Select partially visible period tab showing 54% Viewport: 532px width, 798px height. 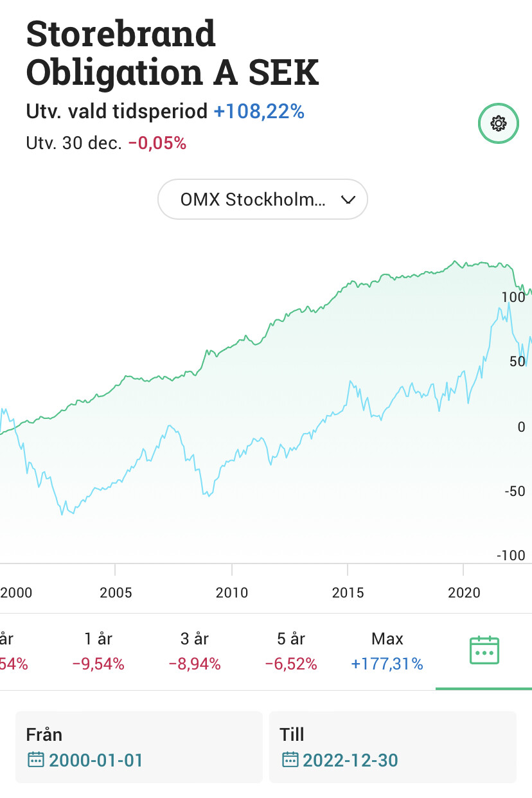tap(14, 651)
